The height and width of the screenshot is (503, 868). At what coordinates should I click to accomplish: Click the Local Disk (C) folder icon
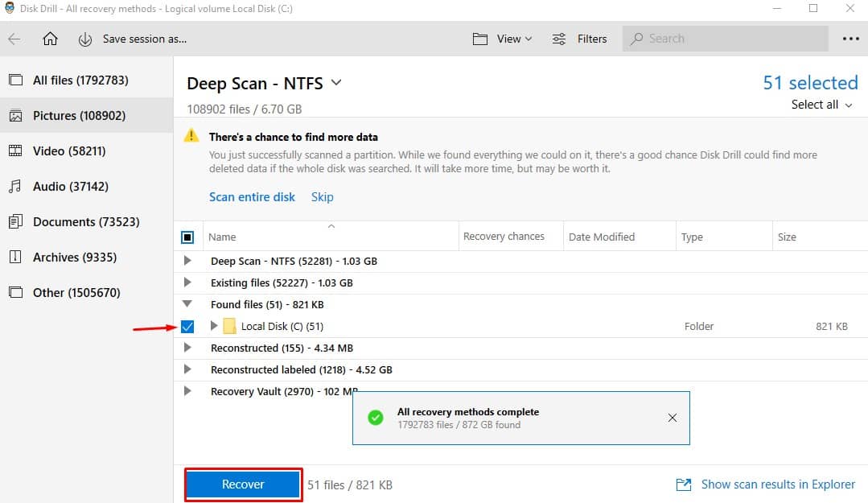point(229,326)
